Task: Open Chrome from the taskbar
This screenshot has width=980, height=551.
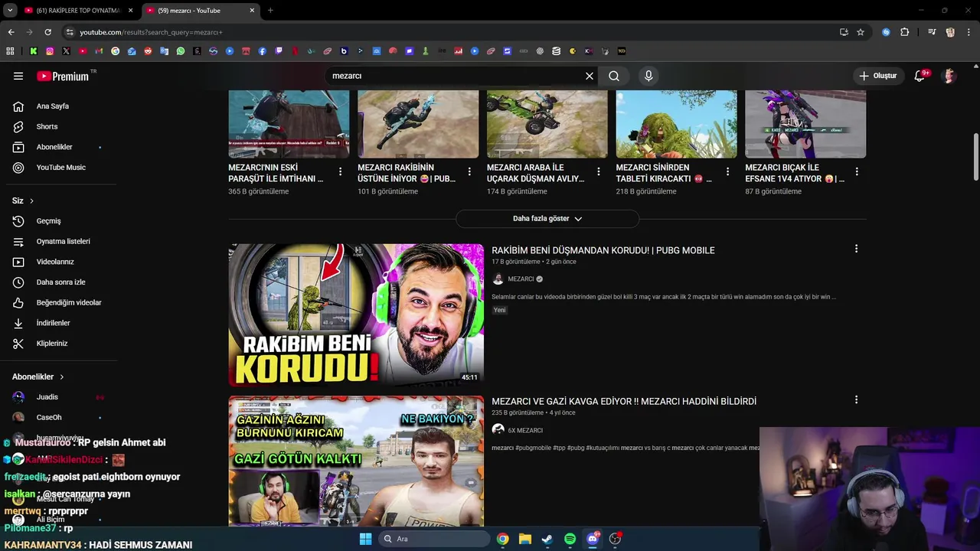Action: (x=502, y=539)
